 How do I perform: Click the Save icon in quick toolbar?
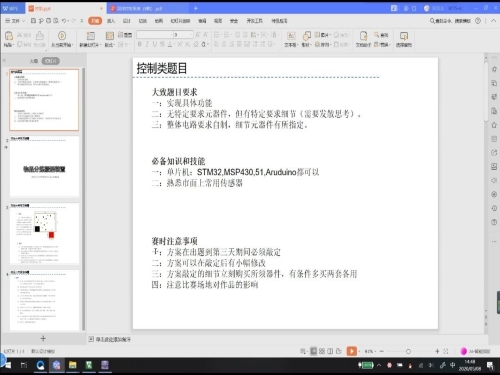[x=33, y=21]
